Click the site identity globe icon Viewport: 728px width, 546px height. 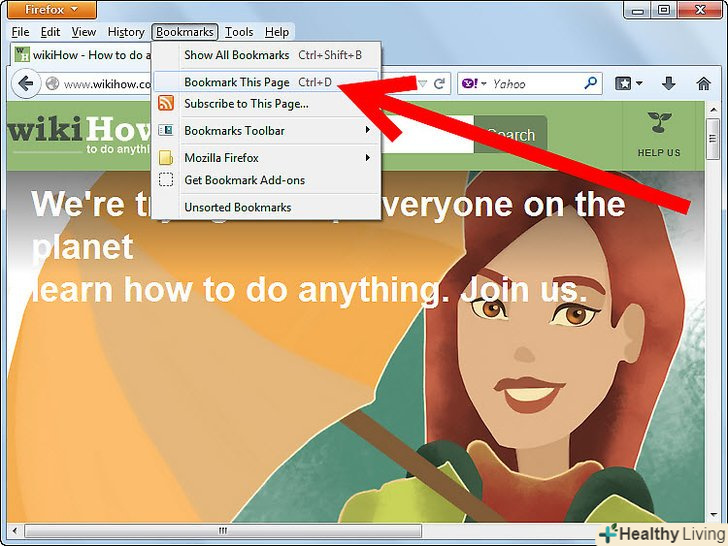point(52,84)
